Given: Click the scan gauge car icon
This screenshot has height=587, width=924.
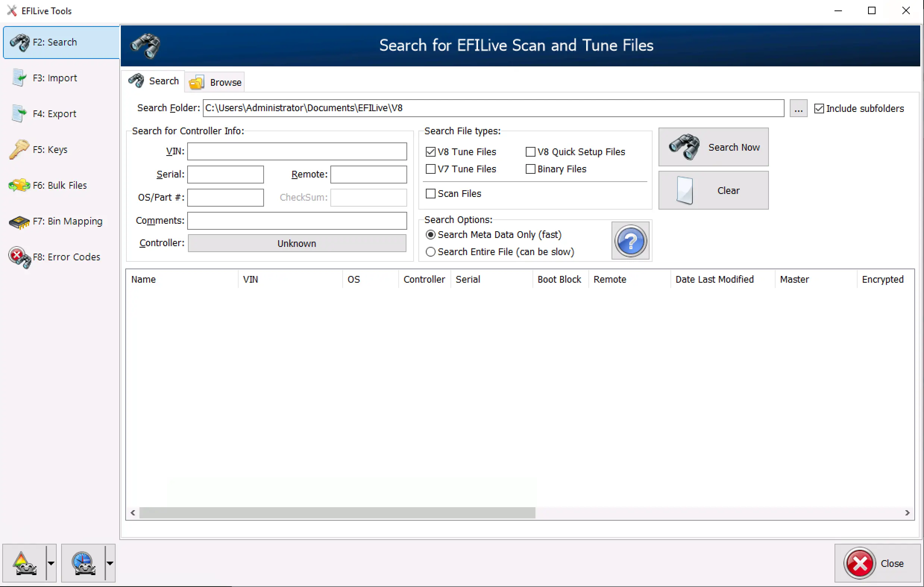Looking at the screenshot, I should (x=83, y=563).
